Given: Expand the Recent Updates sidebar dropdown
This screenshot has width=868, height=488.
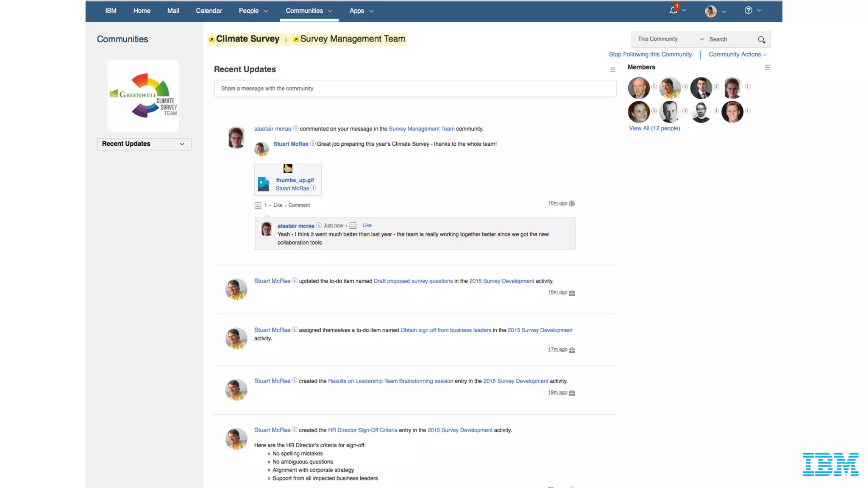Looking at the screenshot, I should tap(144, 144).
